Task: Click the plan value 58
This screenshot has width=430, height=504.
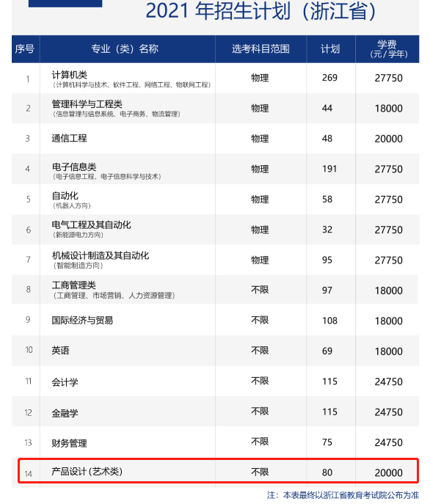Action: [327, 200]
